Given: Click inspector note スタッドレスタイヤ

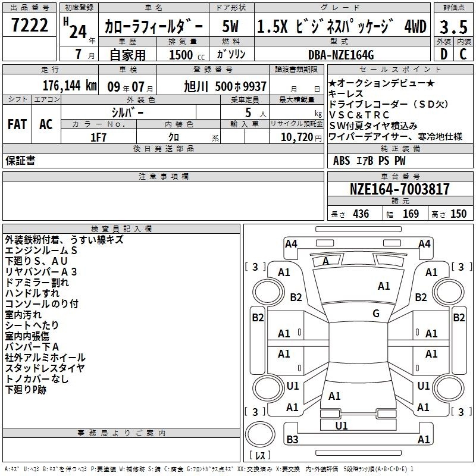Looking at the screenshot, I should (45, 368).
